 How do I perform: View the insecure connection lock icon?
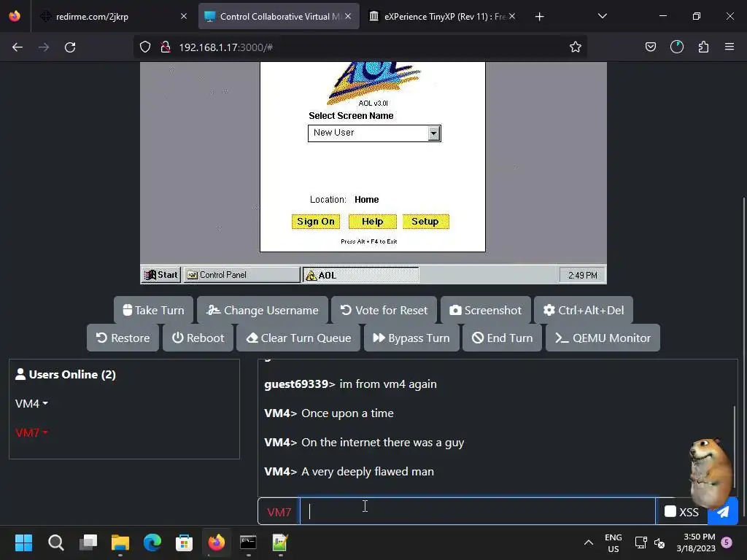coord(166,47)
